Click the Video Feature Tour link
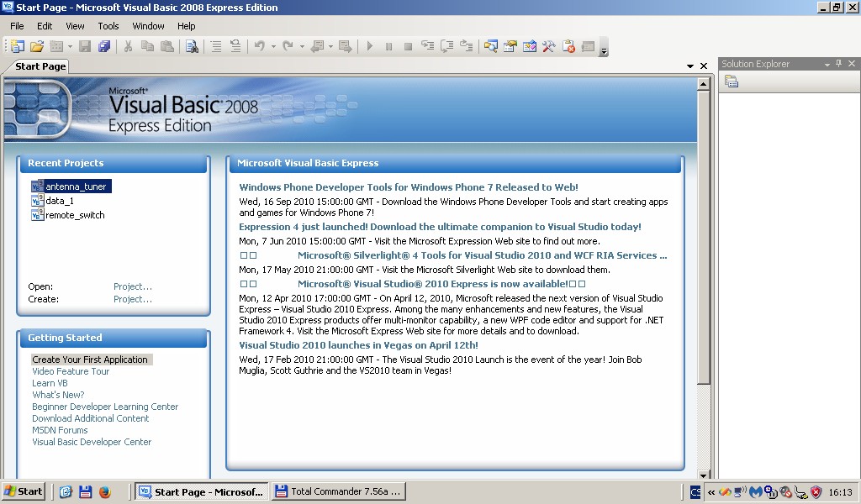This screenshot has width=861, height=504. click(71, 371)
